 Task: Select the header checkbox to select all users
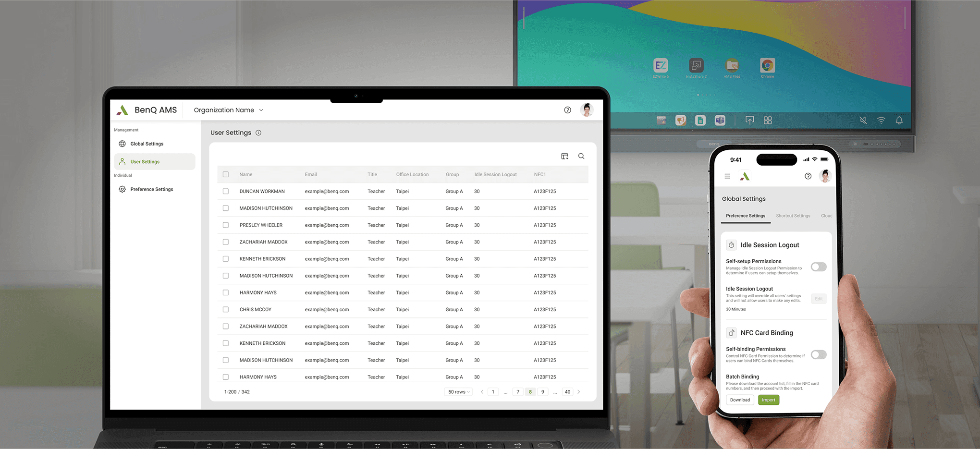coord(225,174)
